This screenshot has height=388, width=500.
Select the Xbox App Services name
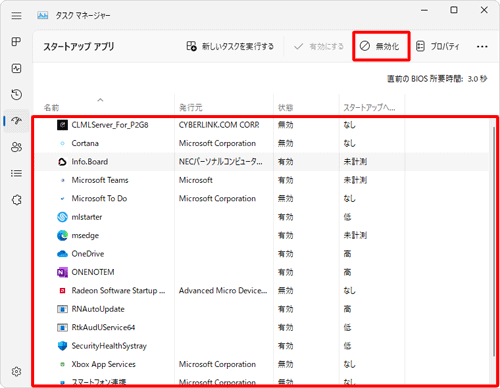(x=104, y=364)
